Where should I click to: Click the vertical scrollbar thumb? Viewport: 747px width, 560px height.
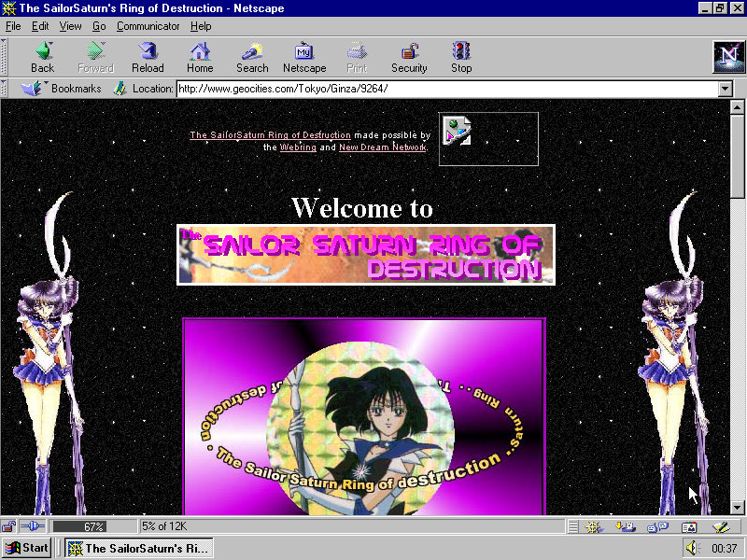pyautogui.click(x=737, y=156)
